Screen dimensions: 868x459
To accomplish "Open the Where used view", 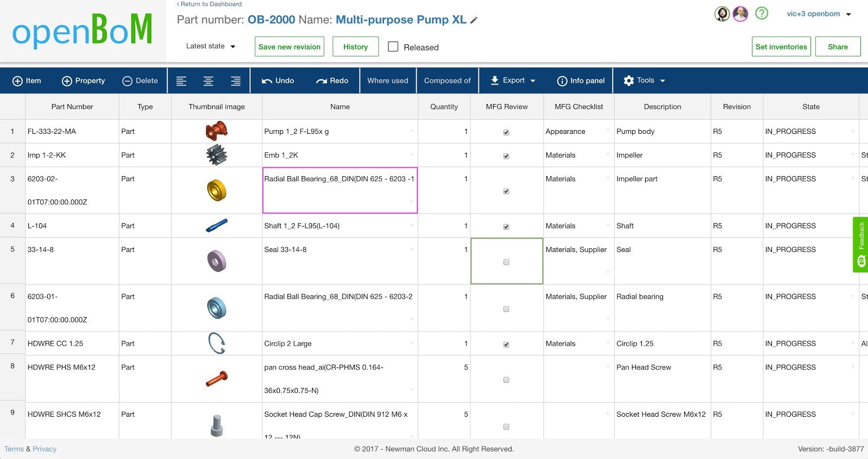I will click(388, 81).
